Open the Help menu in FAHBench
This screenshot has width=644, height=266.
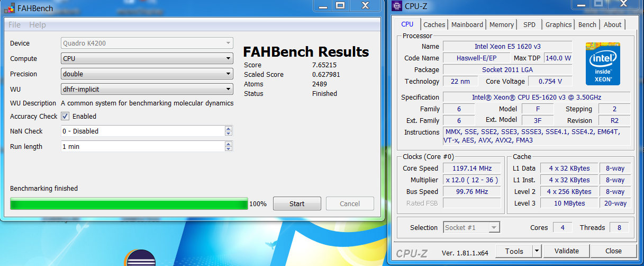click(x=37, y=25)
